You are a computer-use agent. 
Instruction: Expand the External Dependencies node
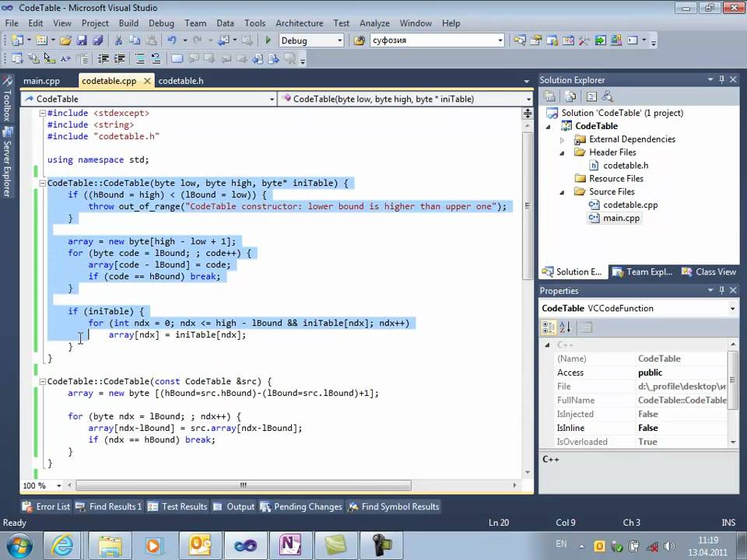click(562, 140)
